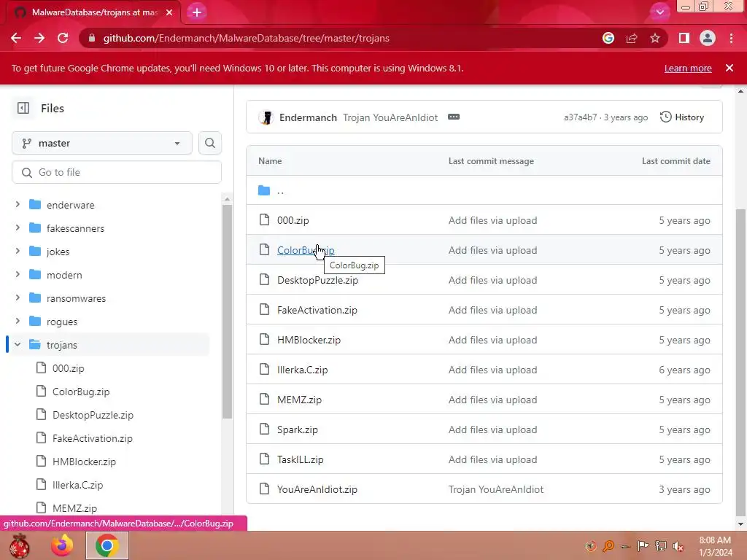
Task: Click the Learn more link
Action: pyautogui.click(x=688, y=68)
